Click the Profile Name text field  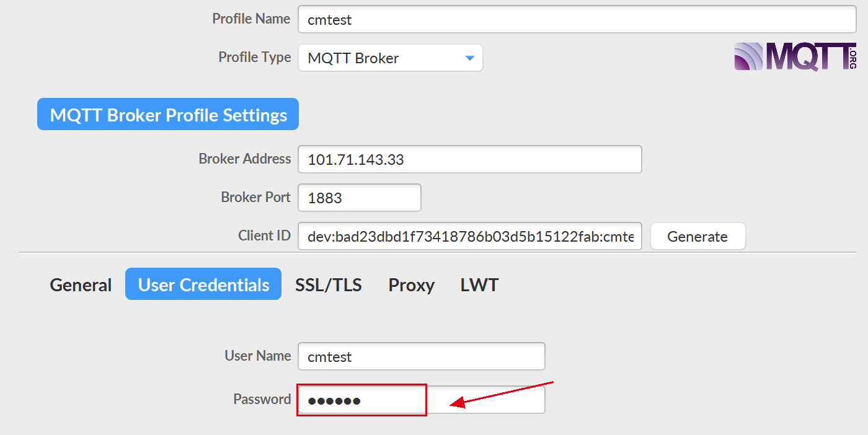(577, 20)
